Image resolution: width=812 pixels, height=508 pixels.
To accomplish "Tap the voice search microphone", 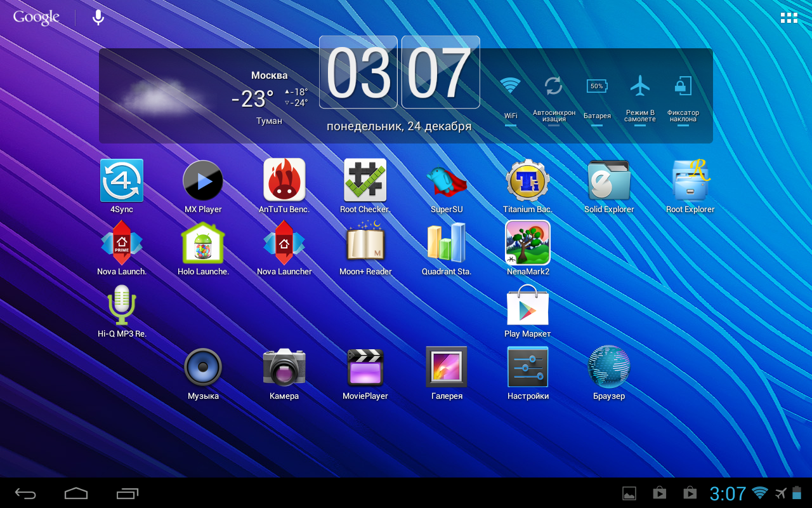I will (x=98, y=17).
